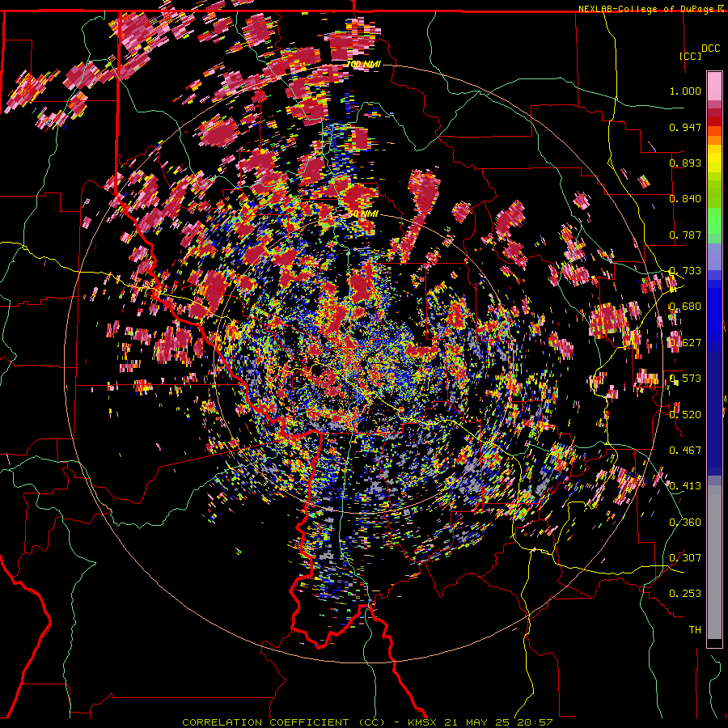This screenshot has height=728, width=728.
Task: Select the 1.000 scale value
Action: click(x=685, y=91)
